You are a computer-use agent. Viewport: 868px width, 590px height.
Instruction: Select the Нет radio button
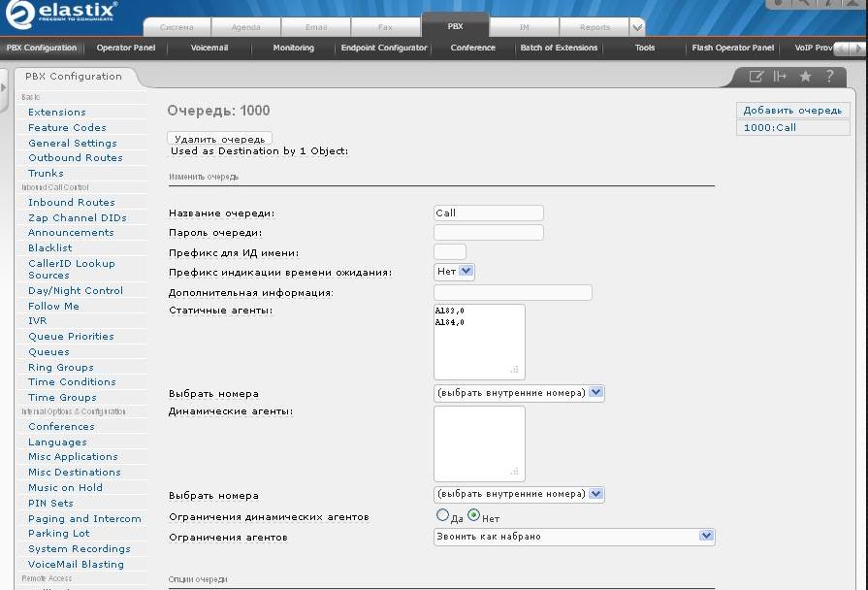click(473, 516)
